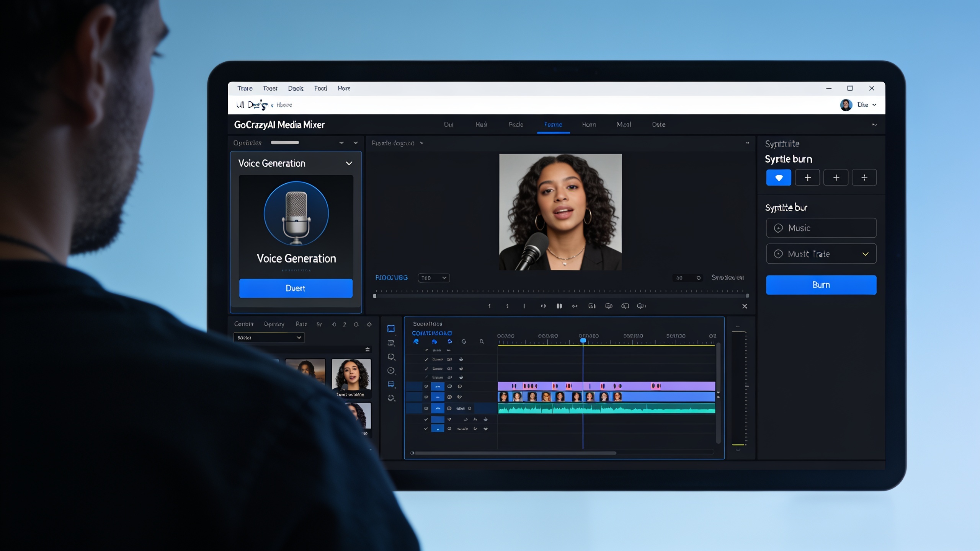Toggle the square icon on the audio waveform track

(x=449, y=408)
